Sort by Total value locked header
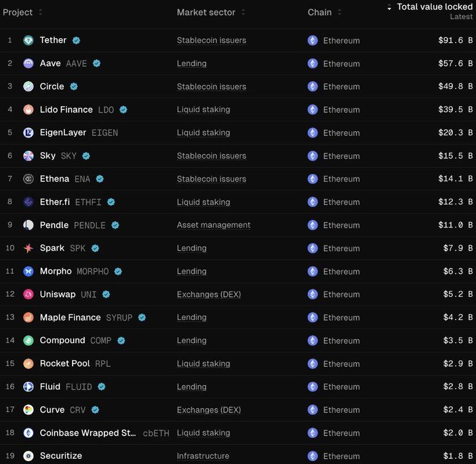This screenshot has width=476, height=464. [434, 7]
